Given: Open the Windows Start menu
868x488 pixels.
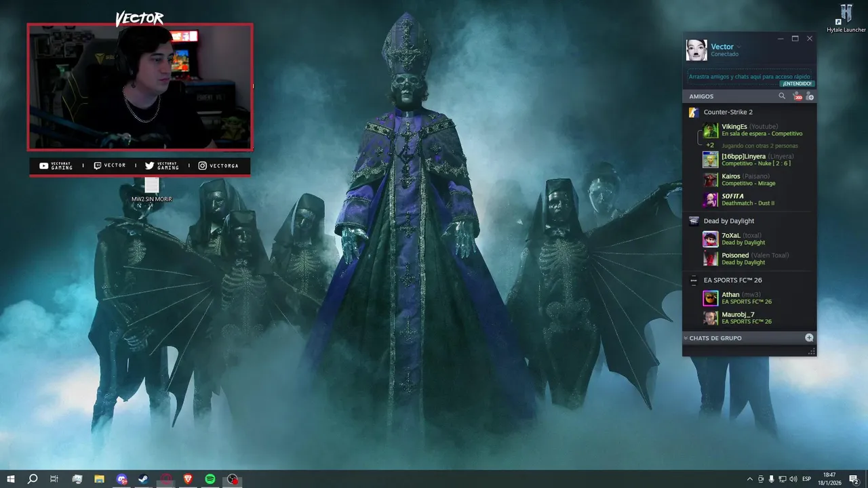Looking at the screenshot, I should coord(10,479).
